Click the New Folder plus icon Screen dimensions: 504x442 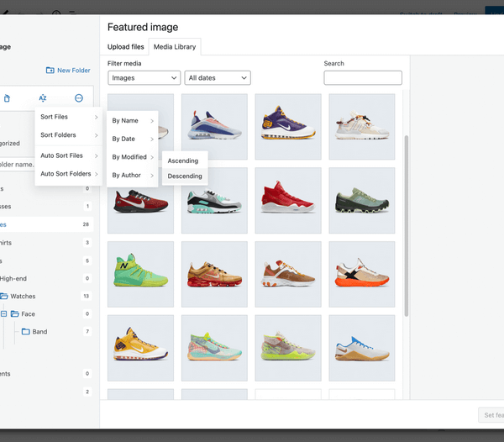point(50,70)
